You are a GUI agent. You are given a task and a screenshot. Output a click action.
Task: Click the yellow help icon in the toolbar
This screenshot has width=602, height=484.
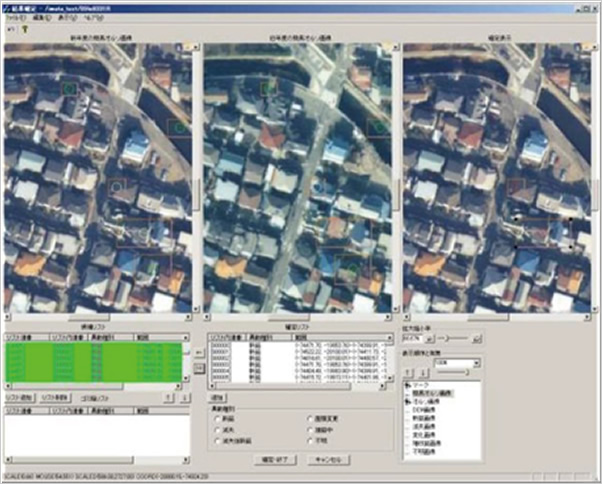pyautogui.click(x=25, y=29)
